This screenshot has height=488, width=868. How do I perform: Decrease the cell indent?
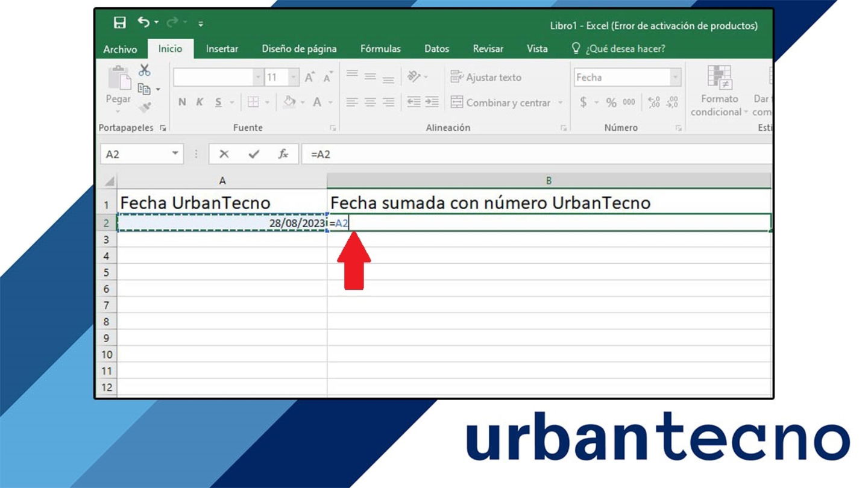coord(414,102)
